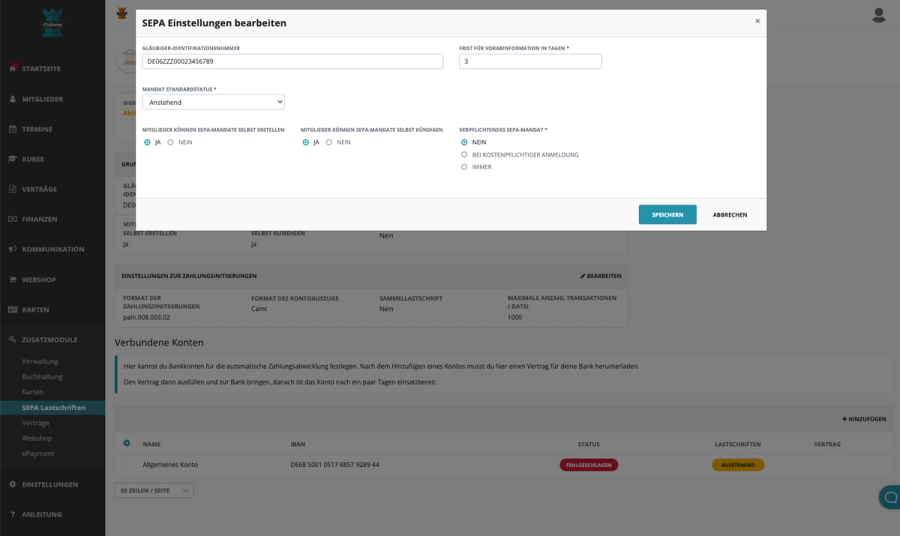
Task: Open Webshop submenu under Zusatzmodule
Action: [x=37, y=438]
